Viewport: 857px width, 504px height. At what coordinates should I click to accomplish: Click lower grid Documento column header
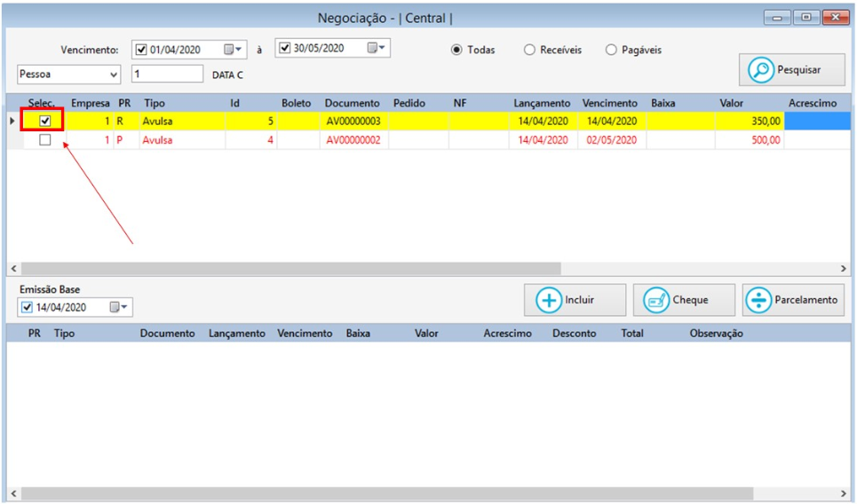167,333
